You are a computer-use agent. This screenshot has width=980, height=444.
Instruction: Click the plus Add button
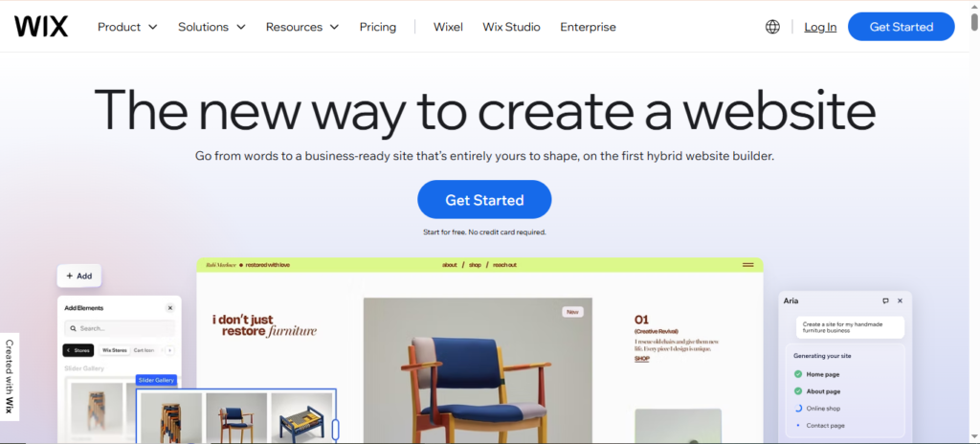(x=79, y=276)
